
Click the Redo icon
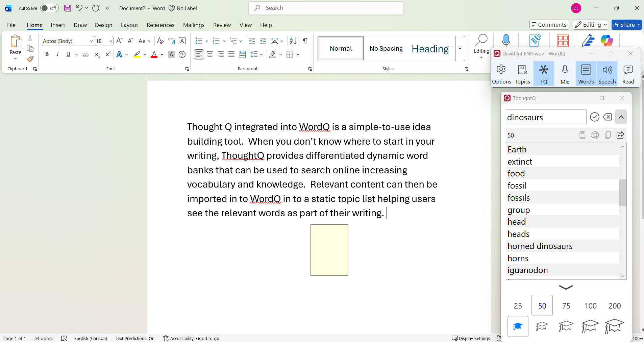pos(96,8)
